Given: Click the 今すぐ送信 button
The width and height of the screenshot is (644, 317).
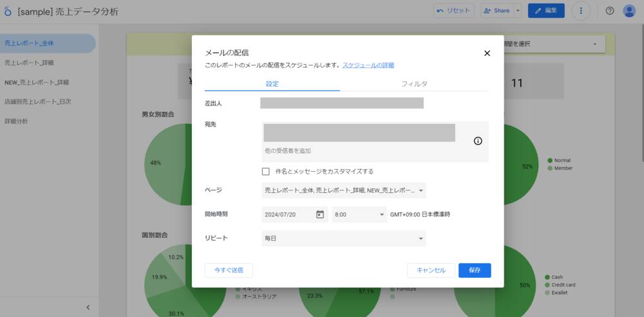Looking at the screenshot, I should pyautogui.click(x=229, y=270).
